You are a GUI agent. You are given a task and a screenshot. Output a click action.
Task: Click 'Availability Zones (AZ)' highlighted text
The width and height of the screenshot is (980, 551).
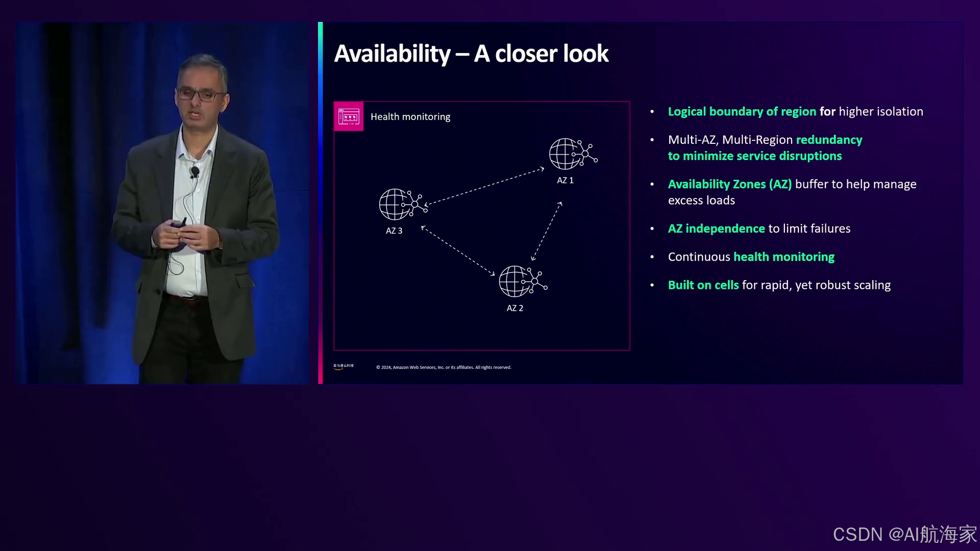tap(729, 184)
